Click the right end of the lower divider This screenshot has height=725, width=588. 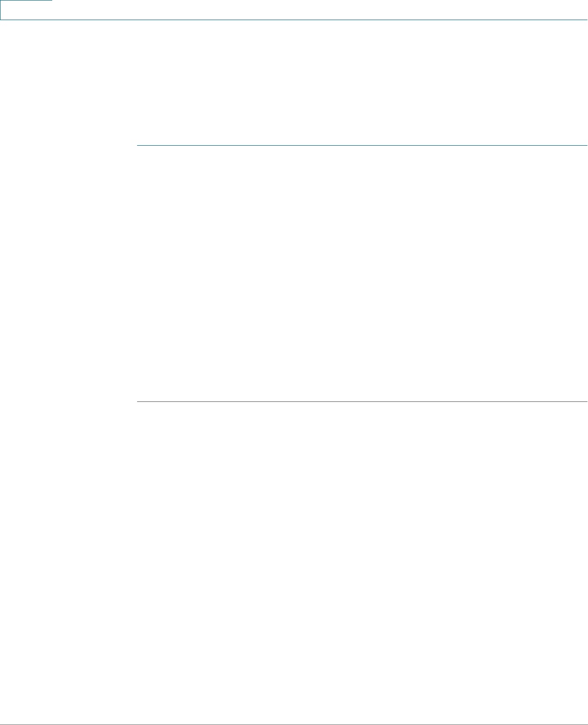coord(586,402)
